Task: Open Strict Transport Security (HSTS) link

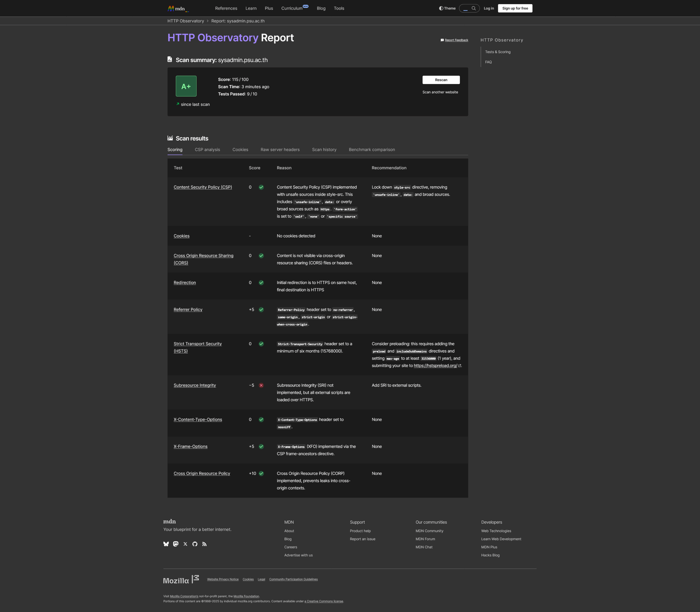Action: click(x=198, y=347)
